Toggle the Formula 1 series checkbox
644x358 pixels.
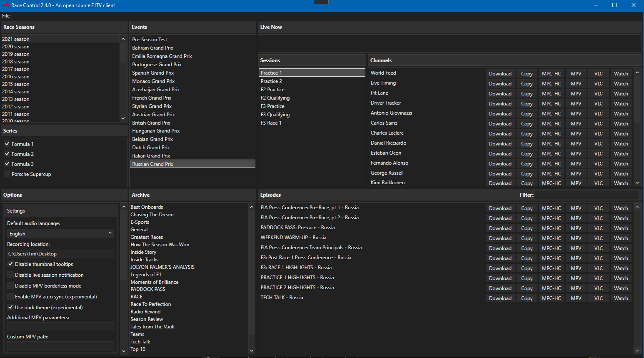pyautogui.click(x=7, y=144)
